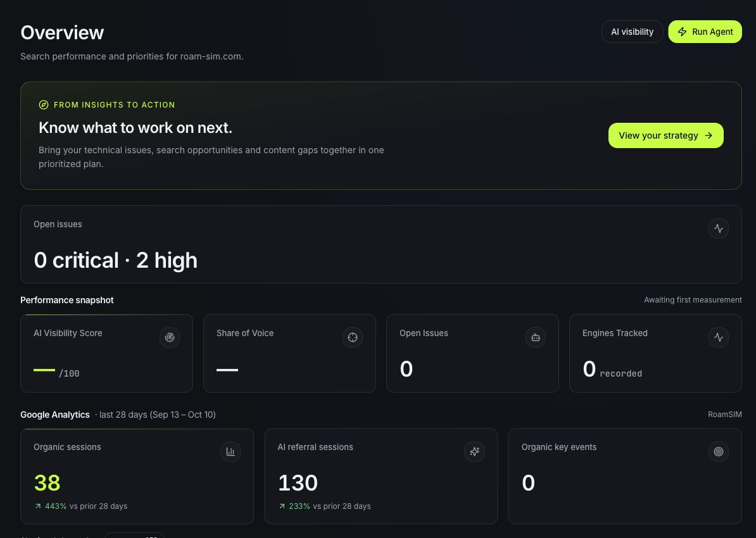This screenshot has width=756, height=538.
Task: Click the Run Agent button
Action: tap(705, 32)
